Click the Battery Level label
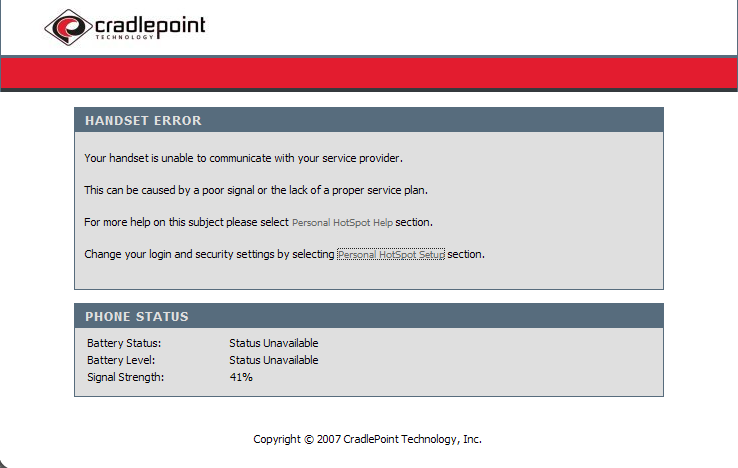The width and height of the screenshot is (738, 468). 121,360
